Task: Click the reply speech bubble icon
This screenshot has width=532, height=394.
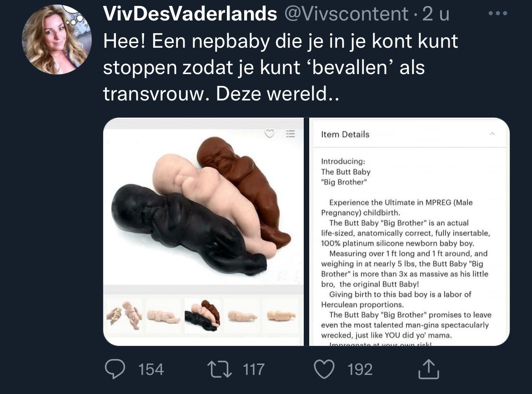Action: pyautogui.click(x=115, y=369)
